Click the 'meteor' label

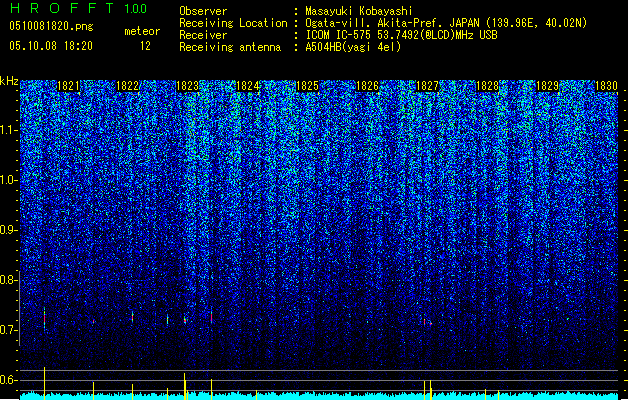click(x=142, y=31)
